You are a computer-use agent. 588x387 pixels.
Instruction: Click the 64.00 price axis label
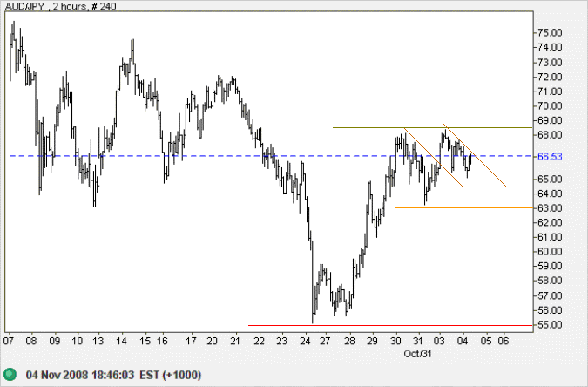pyautogui.click(x=550, y=193)
